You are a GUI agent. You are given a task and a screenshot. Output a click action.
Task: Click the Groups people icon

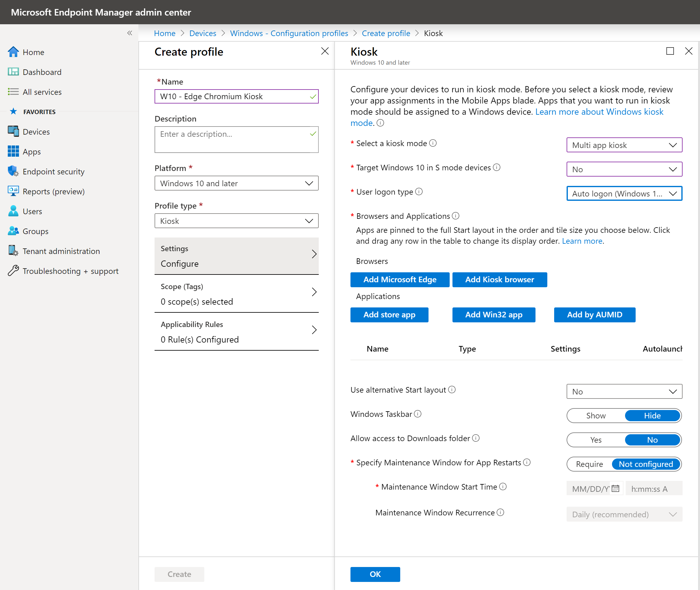13,231
